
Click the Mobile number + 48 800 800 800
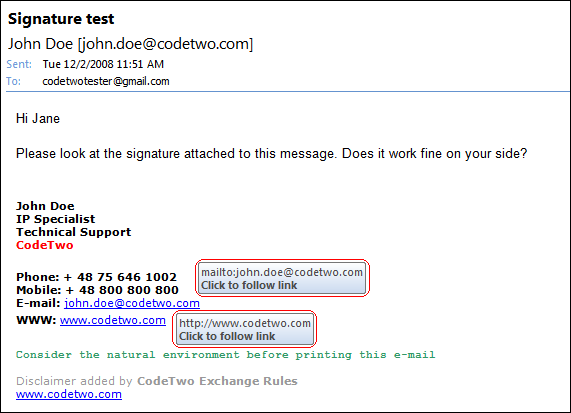122,290
